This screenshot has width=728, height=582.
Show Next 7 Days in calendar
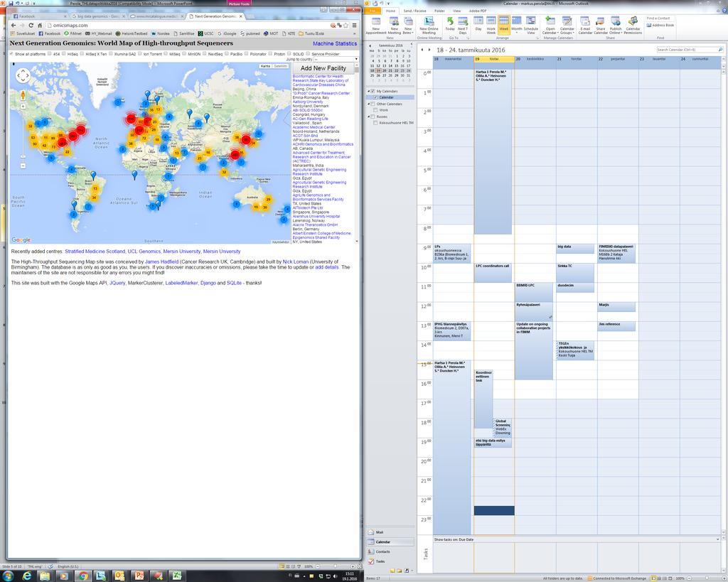pos(463,26)
